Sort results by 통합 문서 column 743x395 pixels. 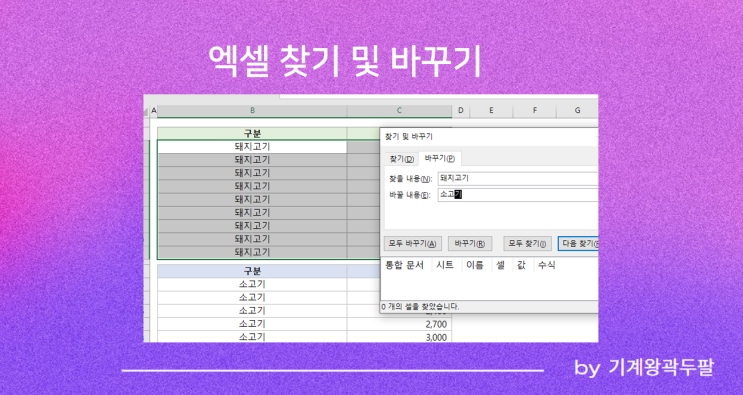coord(405,265)
